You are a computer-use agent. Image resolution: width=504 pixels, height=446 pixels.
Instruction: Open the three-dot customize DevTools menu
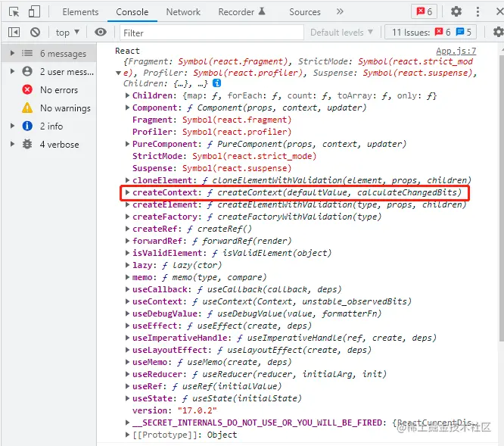tap(478, 12)
